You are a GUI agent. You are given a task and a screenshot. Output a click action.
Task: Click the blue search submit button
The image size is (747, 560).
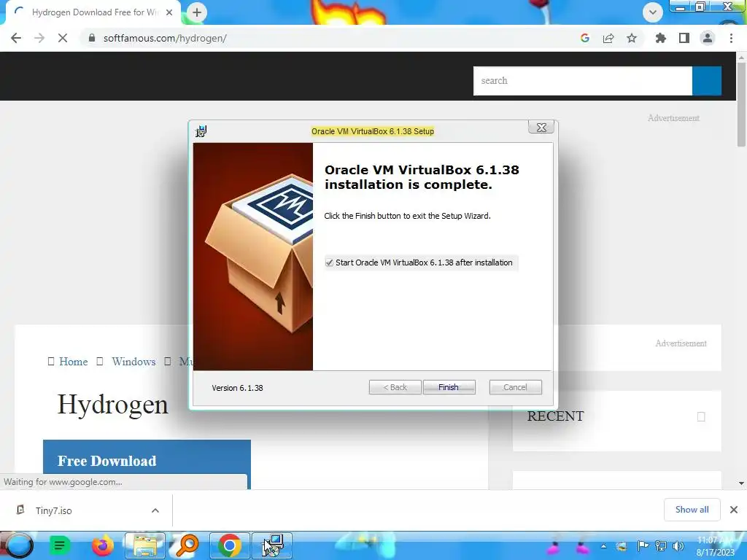(x=706, y=81)
